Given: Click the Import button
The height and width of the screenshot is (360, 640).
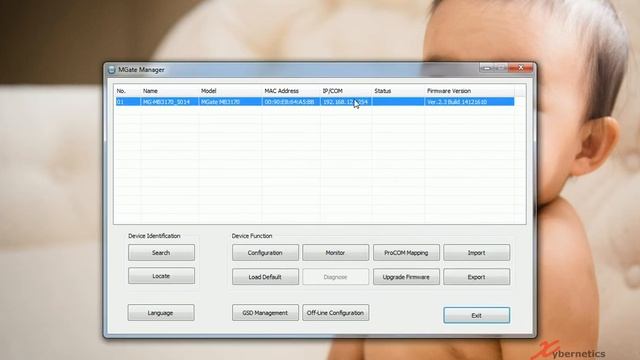Looking at the screenshot, I should pos(477,253).
